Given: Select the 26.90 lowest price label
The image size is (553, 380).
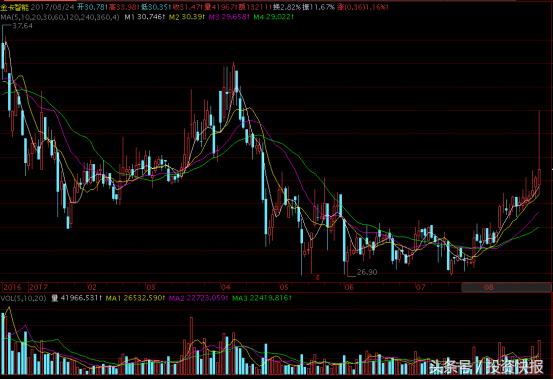Looking at the screenshot, I should (x=367, y=272).
